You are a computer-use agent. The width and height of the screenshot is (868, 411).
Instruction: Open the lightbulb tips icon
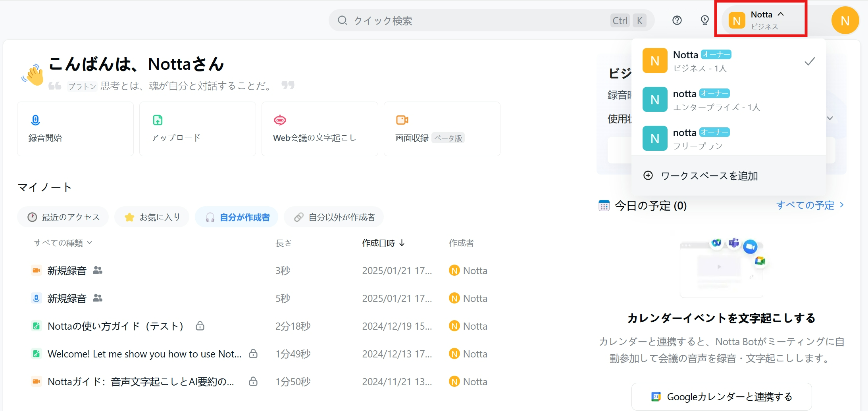[705, 20]
